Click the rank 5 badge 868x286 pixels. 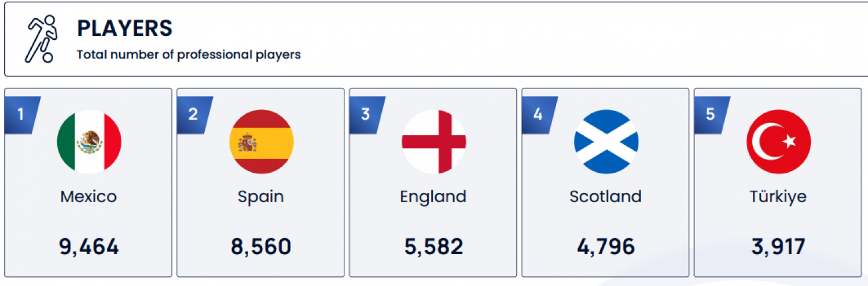tap(712, 115)
